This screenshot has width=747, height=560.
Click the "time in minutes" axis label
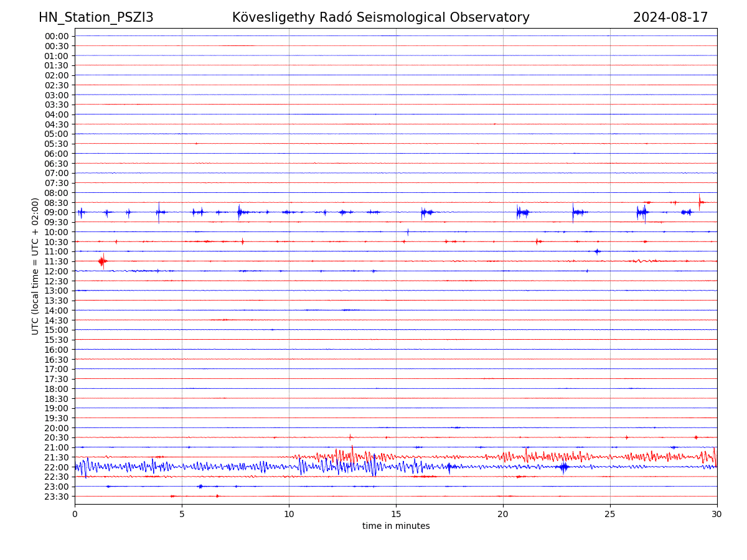click(396, 526)
